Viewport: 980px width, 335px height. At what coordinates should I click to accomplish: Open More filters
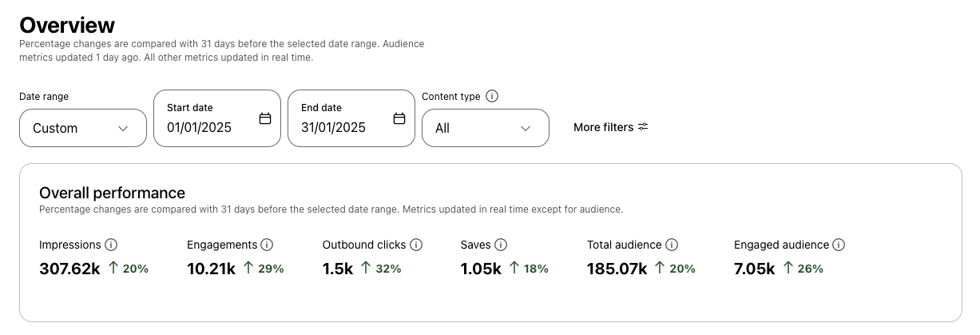[611, 127]
